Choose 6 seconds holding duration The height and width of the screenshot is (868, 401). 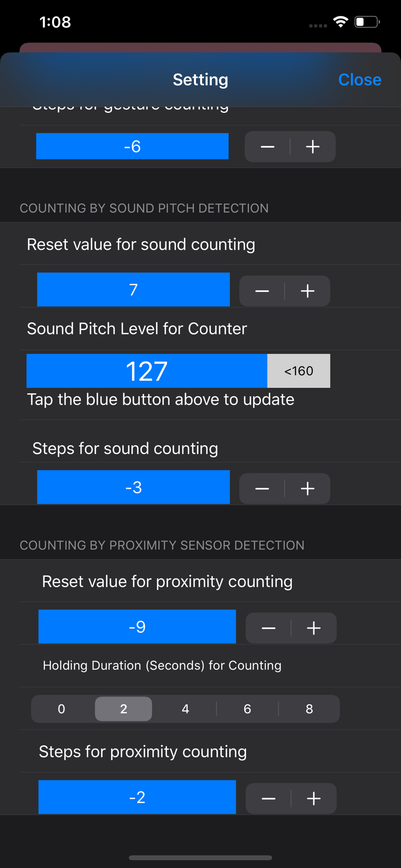pos(247,709)
